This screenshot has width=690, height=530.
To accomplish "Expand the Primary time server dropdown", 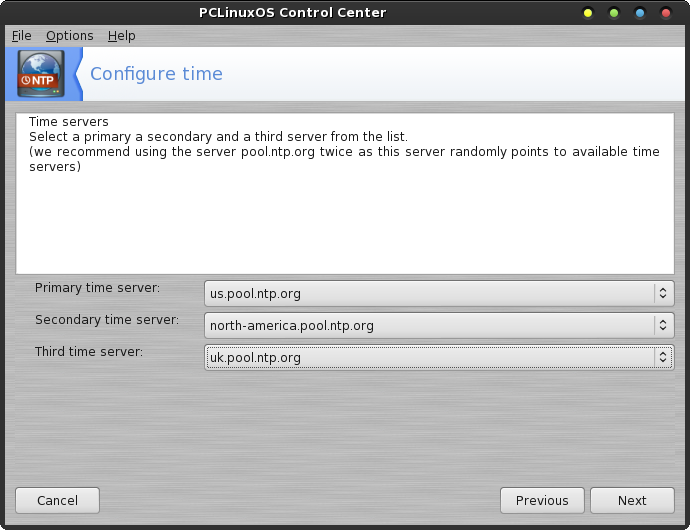I will tap(439, 294).
